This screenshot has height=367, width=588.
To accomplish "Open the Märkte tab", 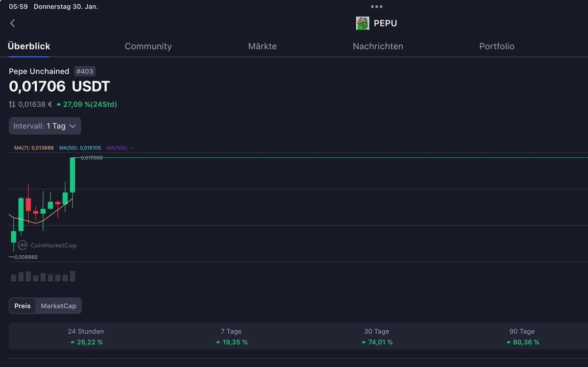I will pyautogui.click(x=263, y=47).
